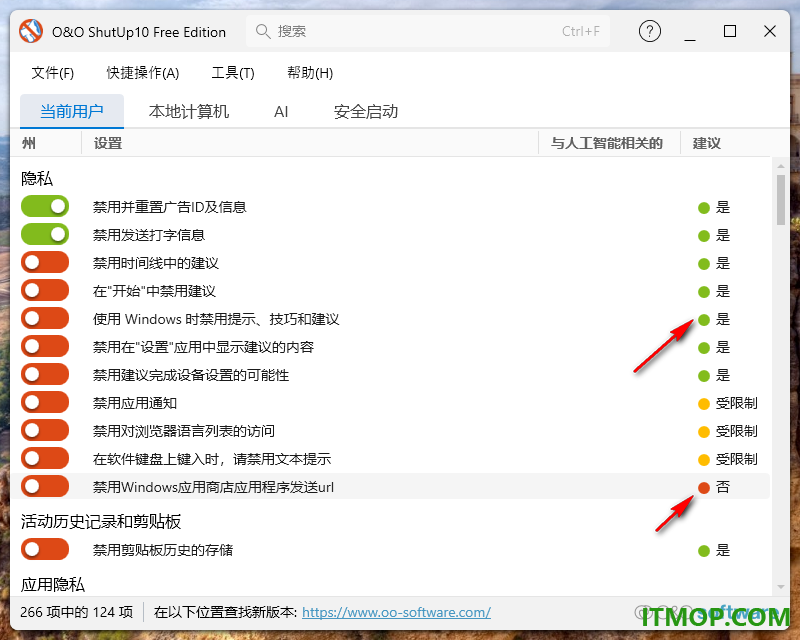Screen dimensions: 800x640
Task: Open the 快捷操作(A) menu
Action: (142, 73)
